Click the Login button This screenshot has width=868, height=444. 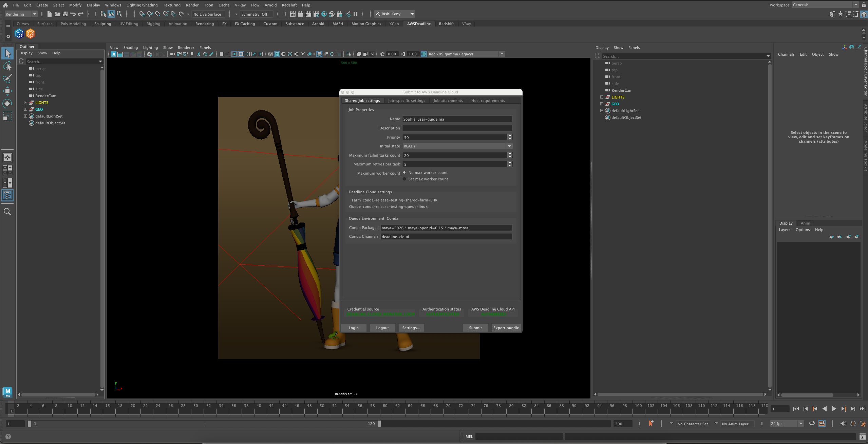(353, 327)
